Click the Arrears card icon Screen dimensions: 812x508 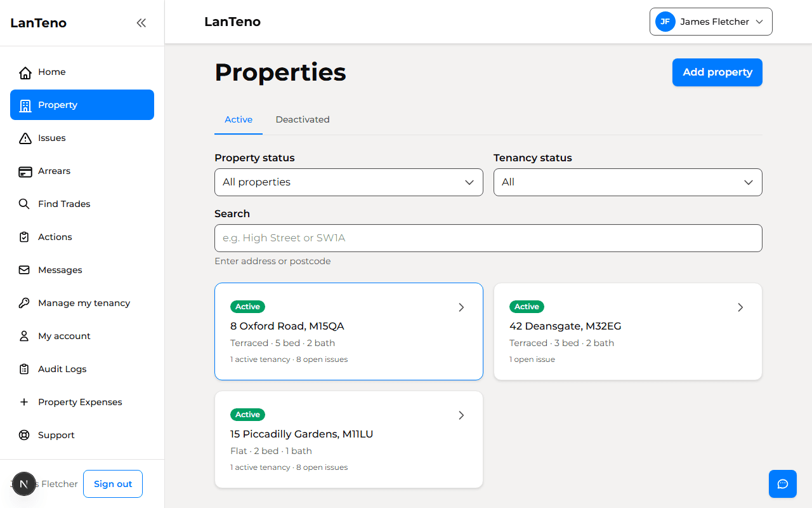pos(25,171)
